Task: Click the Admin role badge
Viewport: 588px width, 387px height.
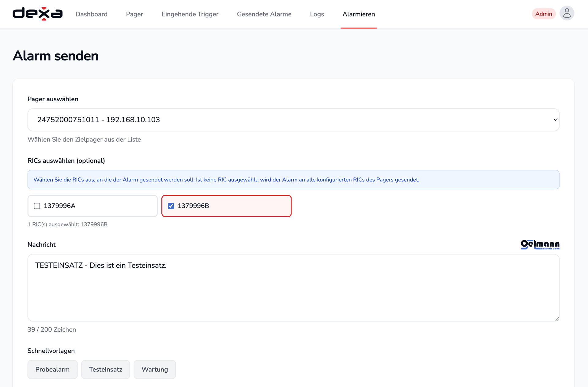Action: (x=543, y=14)
